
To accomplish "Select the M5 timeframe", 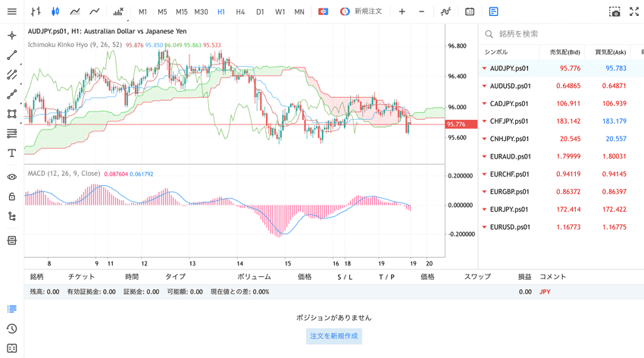I will [162, 12].
